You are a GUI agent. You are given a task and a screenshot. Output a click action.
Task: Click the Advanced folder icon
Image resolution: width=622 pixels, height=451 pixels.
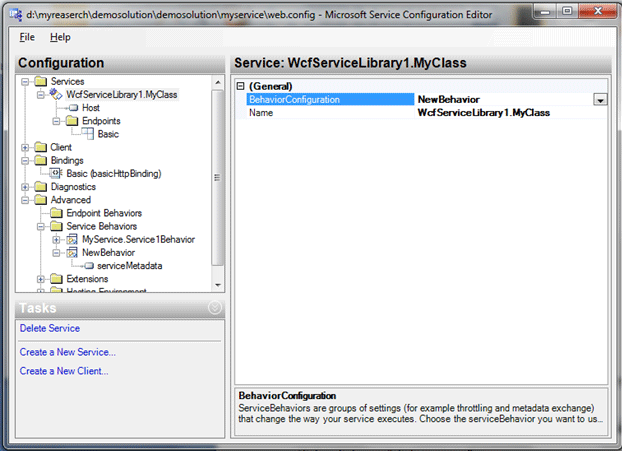click(x=40, y=200)
